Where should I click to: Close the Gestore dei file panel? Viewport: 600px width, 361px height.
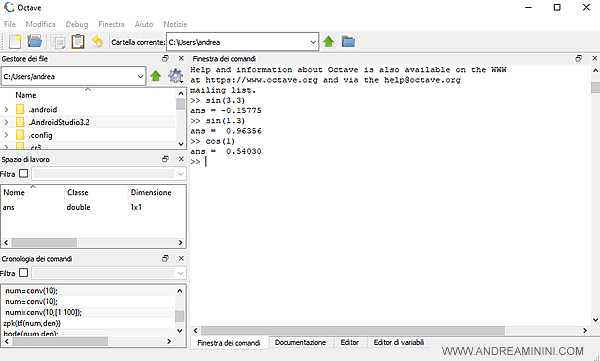point(181,58)
